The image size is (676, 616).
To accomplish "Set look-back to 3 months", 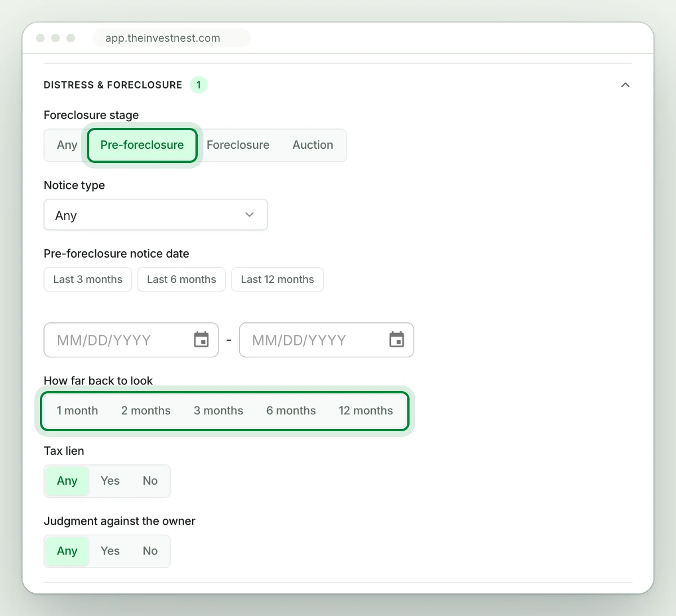I will pos(219,411).
